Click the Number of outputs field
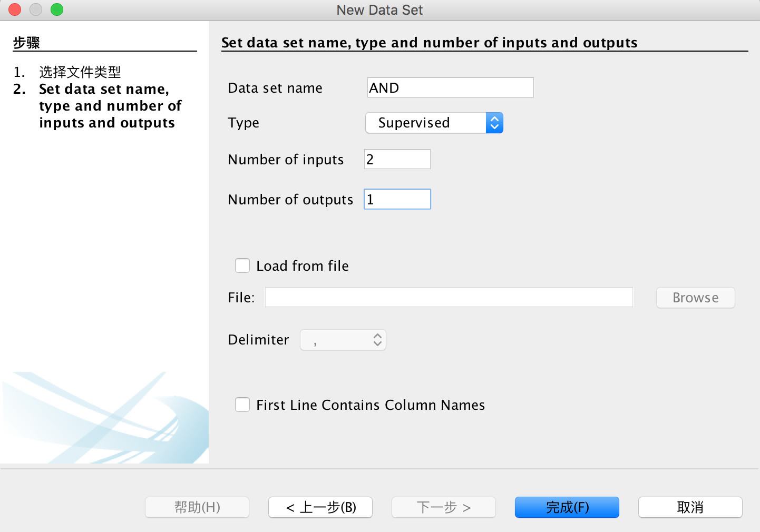Image resolution: width=760 pixels, height=532 pixels. pos(397,199)
